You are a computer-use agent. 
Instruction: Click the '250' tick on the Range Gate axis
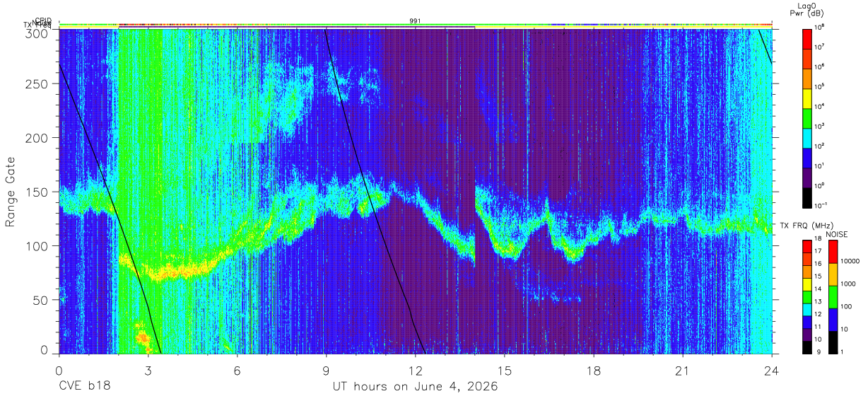[x=38, y=83]
